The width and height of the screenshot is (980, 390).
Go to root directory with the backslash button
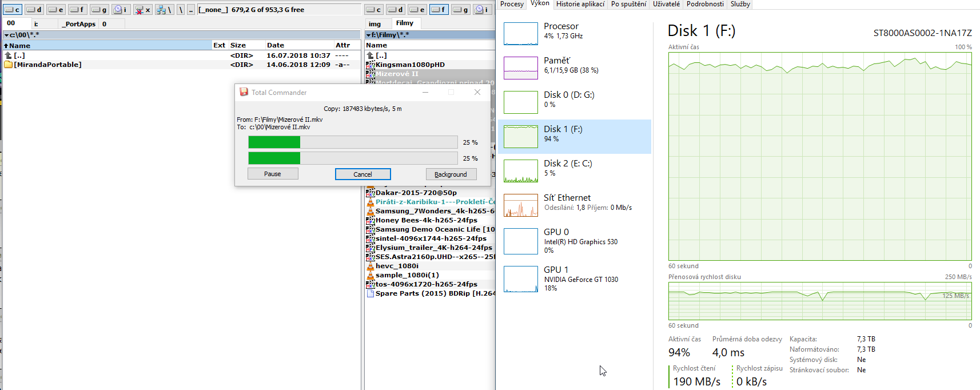tap(181, 9)
